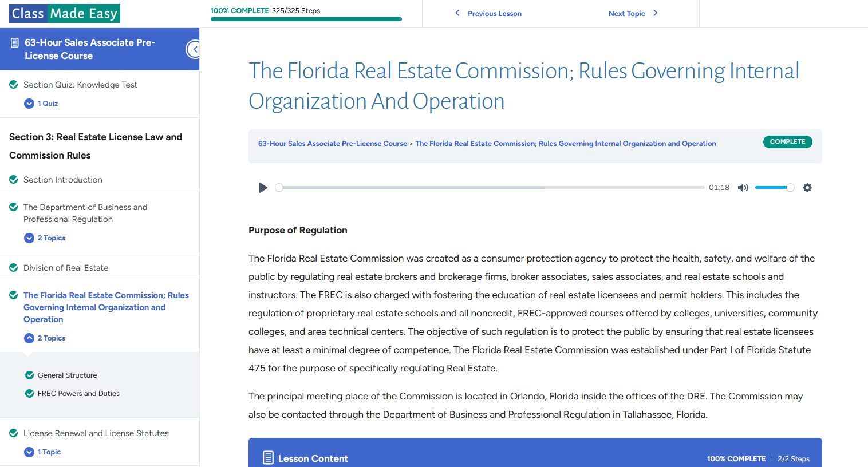Collapse the course sidebar with the arrow button

[194, 49]
